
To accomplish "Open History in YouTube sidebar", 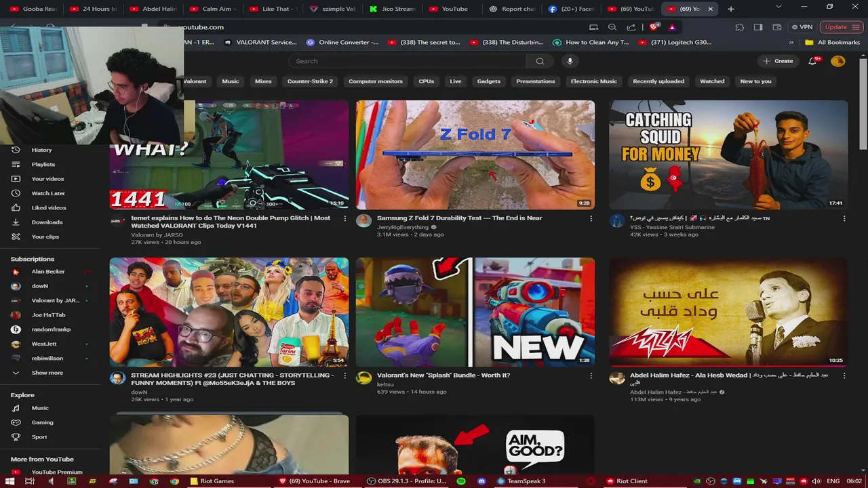I will click(x=41, y=150).
